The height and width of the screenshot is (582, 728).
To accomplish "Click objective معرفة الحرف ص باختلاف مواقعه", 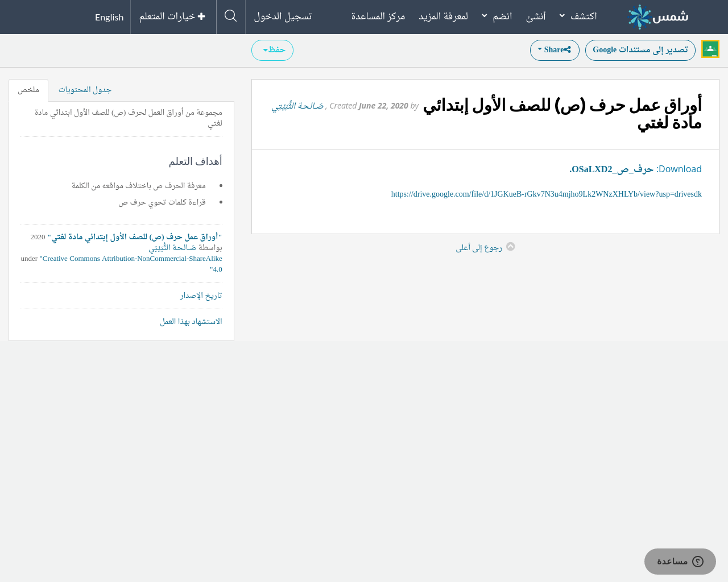I will (139, 186).
